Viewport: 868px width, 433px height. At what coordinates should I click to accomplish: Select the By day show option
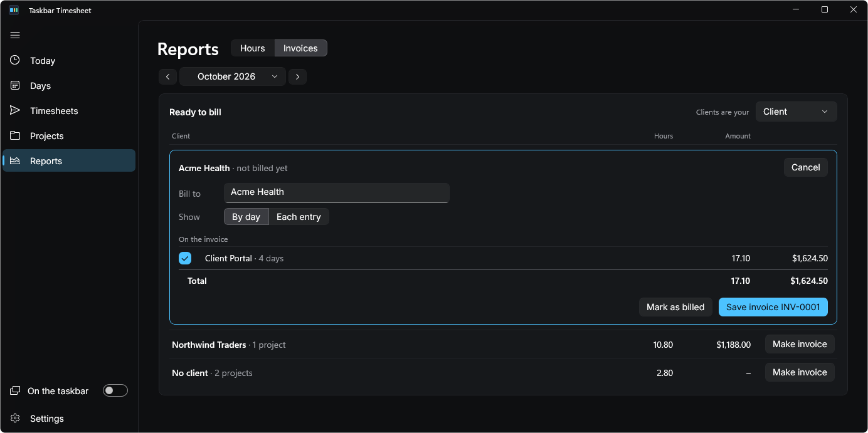[246, 217]
